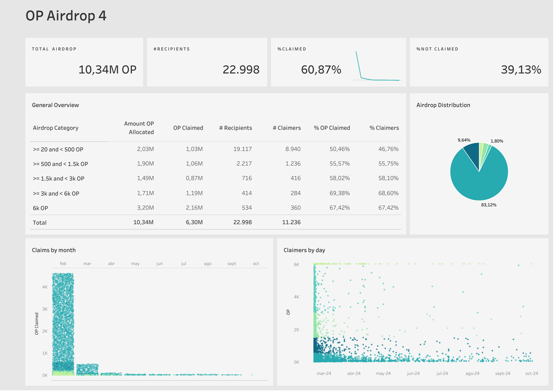
Task: Click the General Overview heading
Action: pyautogui.click(x=56, y=105)
